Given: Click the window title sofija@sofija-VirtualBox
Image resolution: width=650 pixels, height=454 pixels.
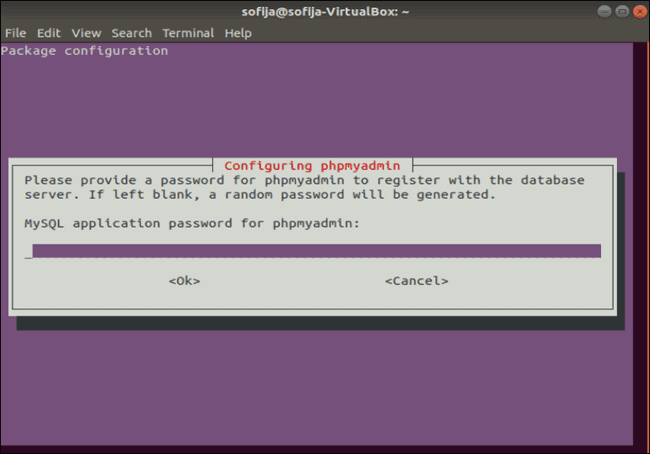Looking at the screenshot, I should 325,12.
